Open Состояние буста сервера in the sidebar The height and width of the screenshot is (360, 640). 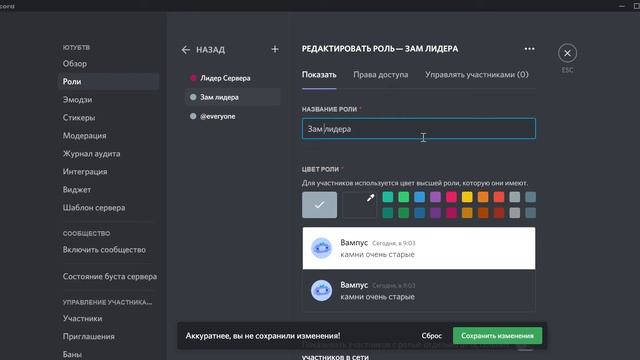[109, 276]
